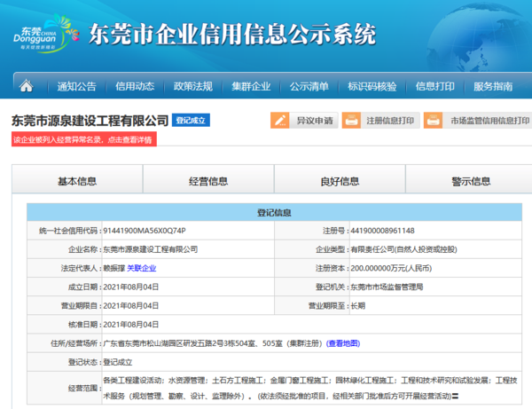Click the 经营范围 description text
Image resolution: width=532 pixels, height=409 pixels.
click(310, 388)
